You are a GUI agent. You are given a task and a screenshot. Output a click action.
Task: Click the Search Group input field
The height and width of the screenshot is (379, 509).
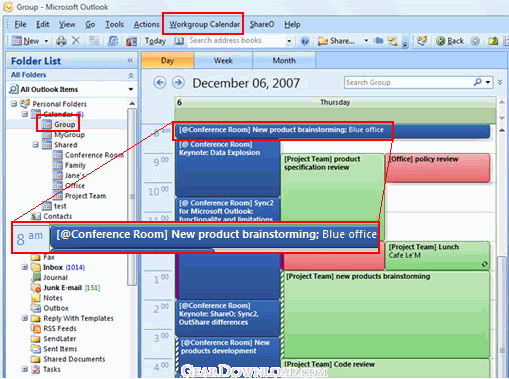point(408,82)
